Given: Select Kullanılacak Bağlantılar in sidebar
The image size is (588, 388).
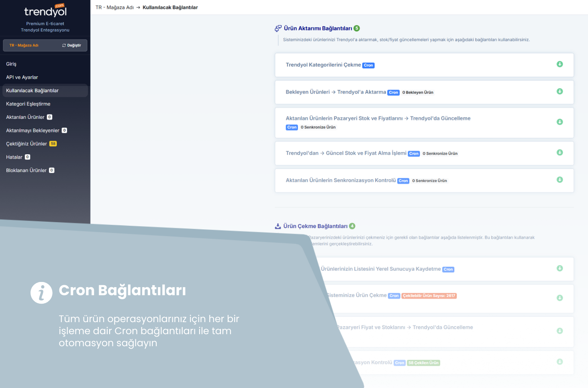Looking at the screenshot, I should 32,90.
